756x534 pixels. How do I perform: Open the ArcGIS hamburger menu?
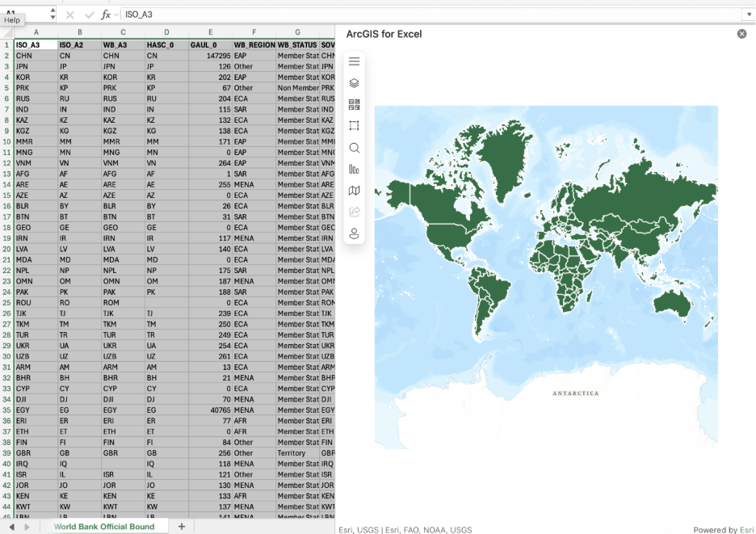[x=354, y=61]
